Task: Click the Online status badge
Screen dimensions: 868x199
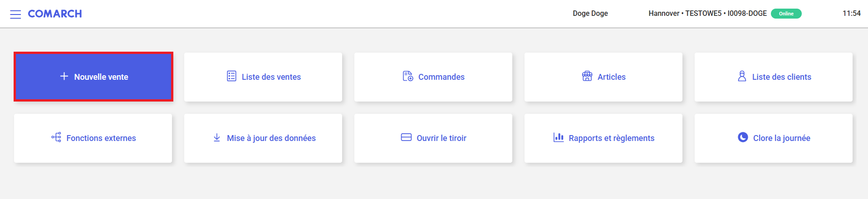Action: [786, 14]
